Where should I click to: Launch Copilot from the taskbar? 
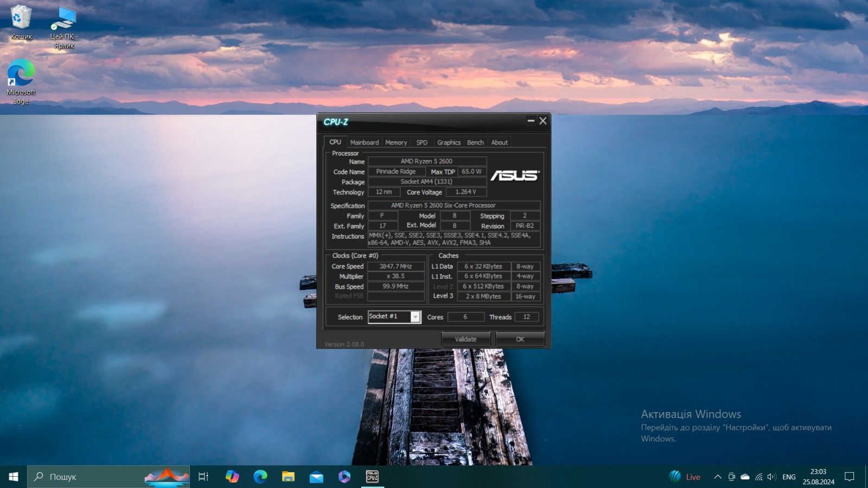click(232, 477)
